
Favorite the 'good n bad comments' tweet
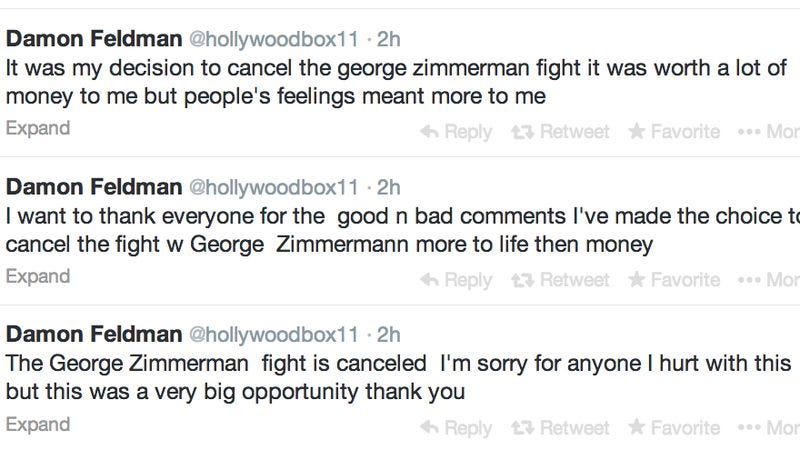click(674, 280)
